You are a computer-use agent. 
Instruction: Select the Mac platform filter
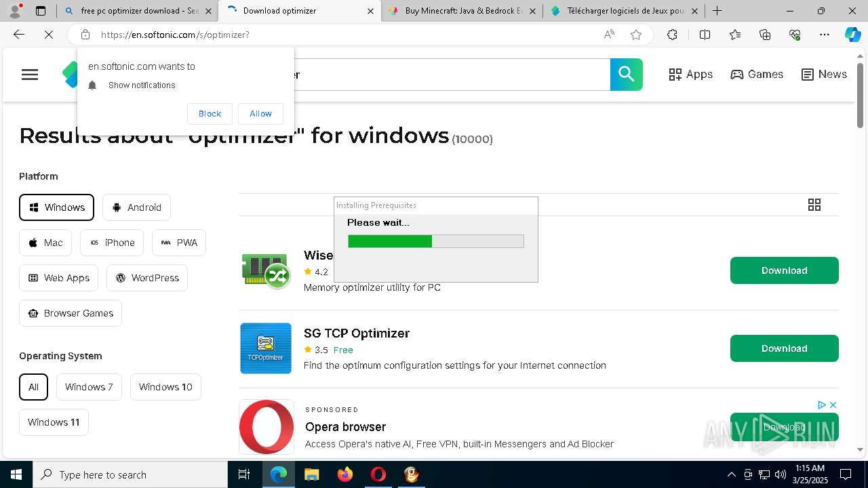coord(45,243)
